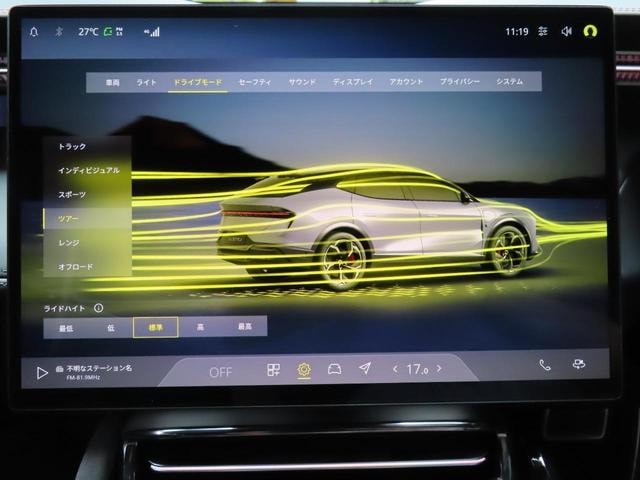
Task: Set ride height to 最高
Action: [245, 327]
